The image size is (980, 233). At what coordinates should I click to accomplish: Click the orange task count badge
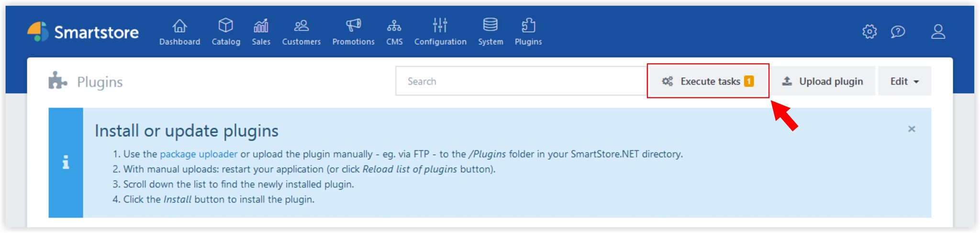coord(749,81)
